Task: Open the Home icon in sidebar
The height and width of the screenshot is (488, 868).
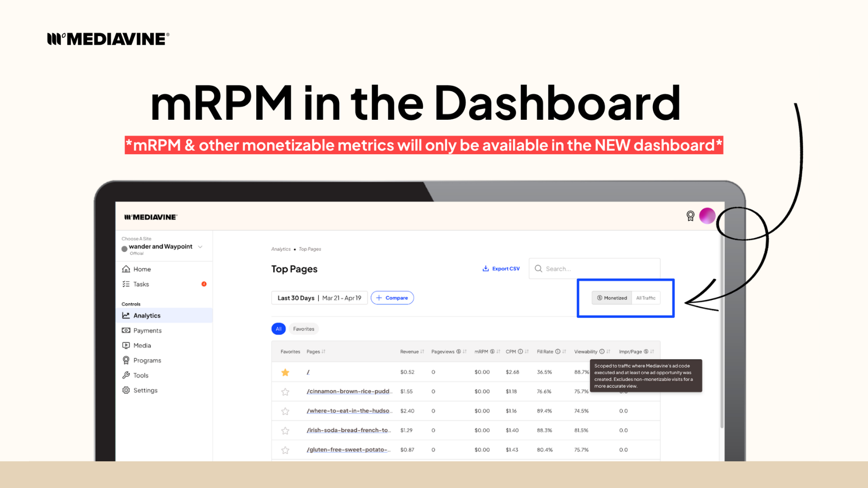Action: pos(126,269)
